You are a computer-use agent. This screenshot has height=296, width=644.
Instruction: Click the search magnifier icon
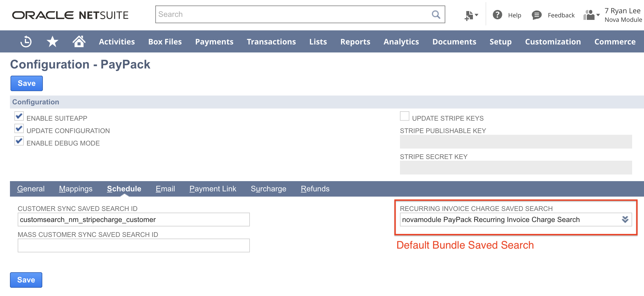tap(436, 14)
